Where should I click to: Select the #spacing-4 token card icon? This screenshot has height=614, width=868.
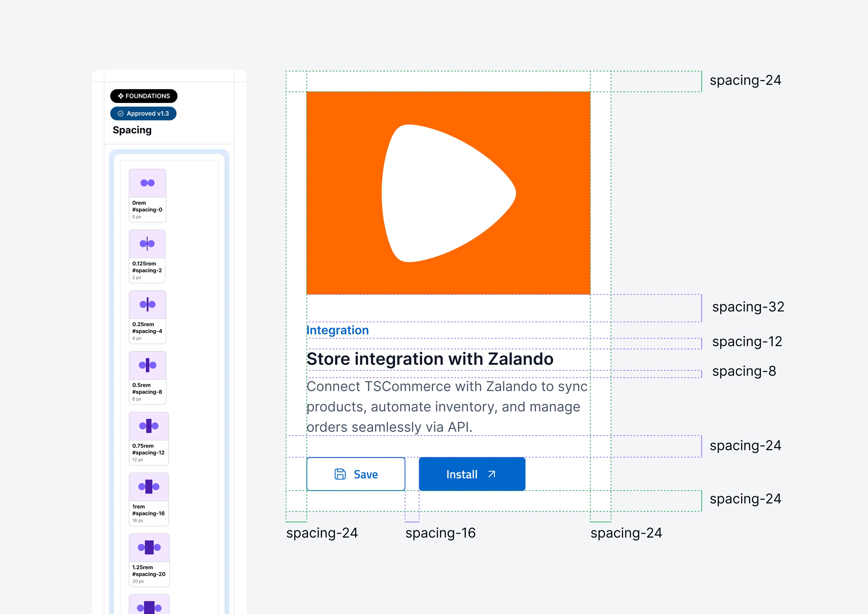(147, 304)
